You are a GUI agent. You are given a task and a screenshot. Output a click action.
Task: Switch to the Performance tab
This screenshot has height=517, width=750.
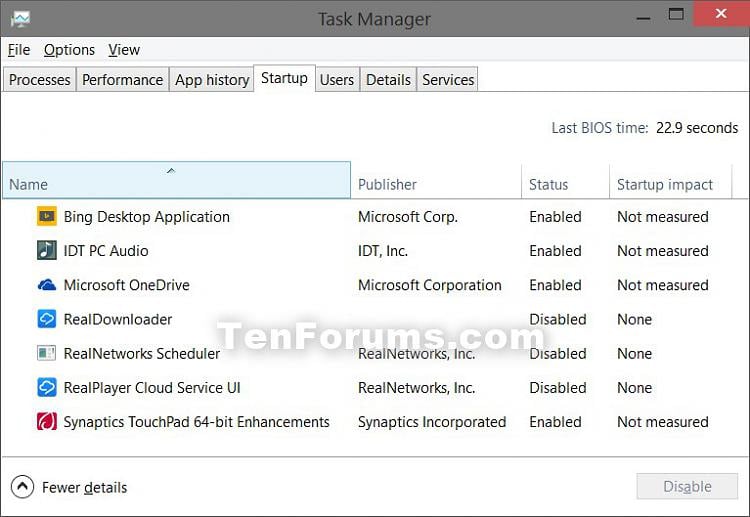pos(122,79)
